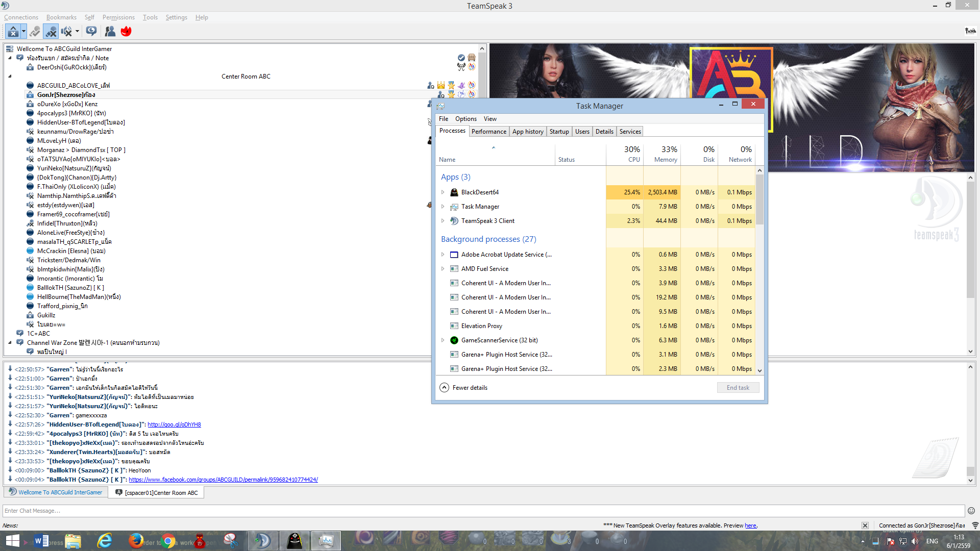
Task: Click the red fox plugin toolbar icon
Action: coord(126,31)
